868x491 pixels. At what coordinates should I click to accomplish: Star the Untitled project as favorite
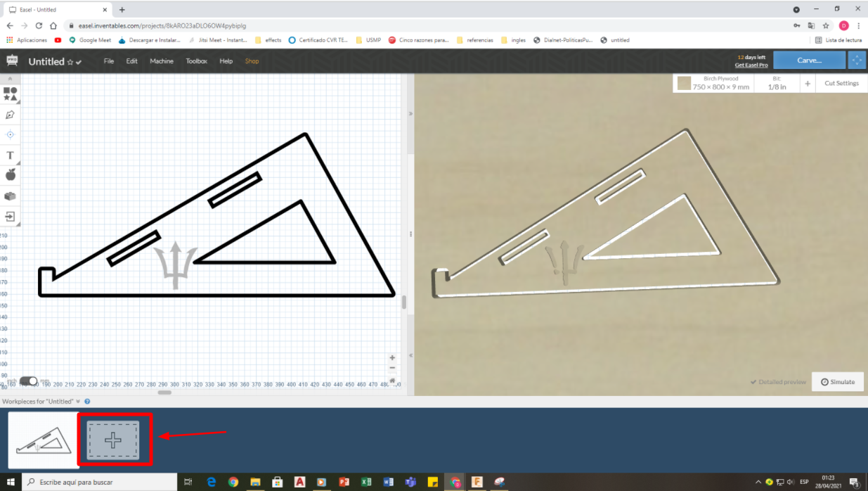(70, 62)
